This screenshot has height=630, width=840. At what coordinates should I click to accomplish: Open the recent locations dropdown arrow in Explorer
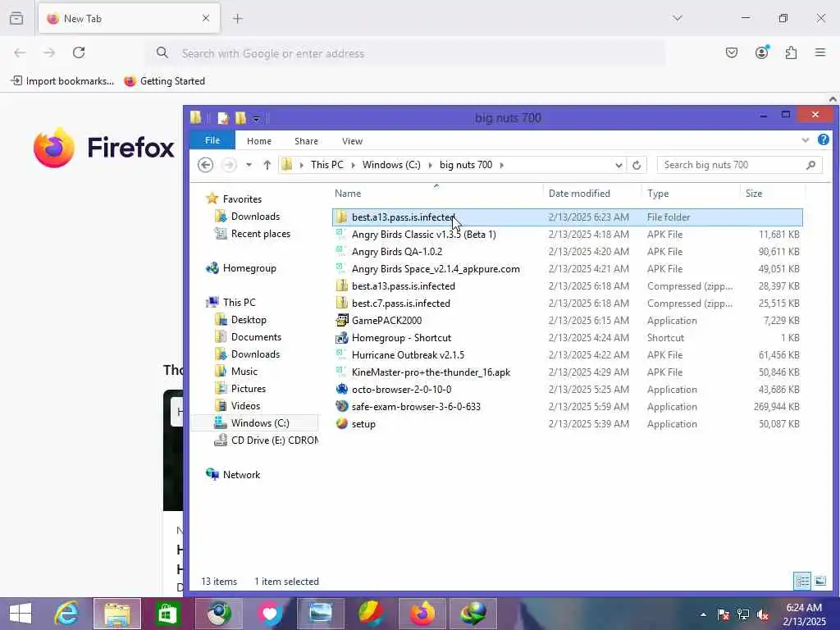(x=249, y=165)
